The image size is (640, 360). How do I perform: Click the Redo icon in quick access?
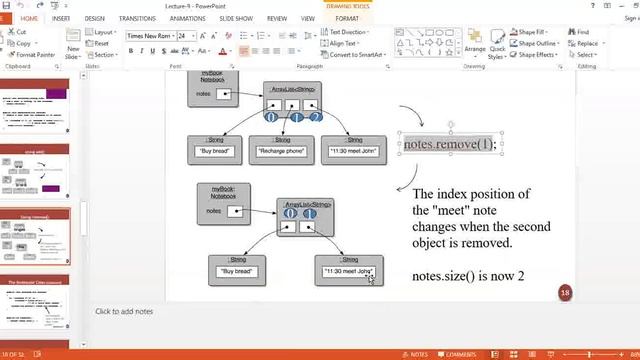tap(40, 5)
